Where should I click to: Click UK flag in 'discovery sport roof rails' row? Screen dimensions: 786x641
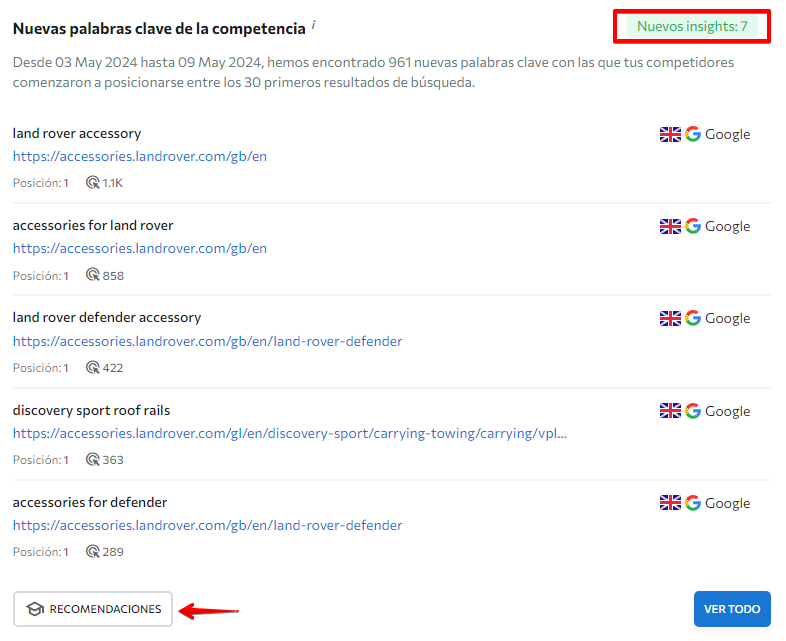(670, 411)
